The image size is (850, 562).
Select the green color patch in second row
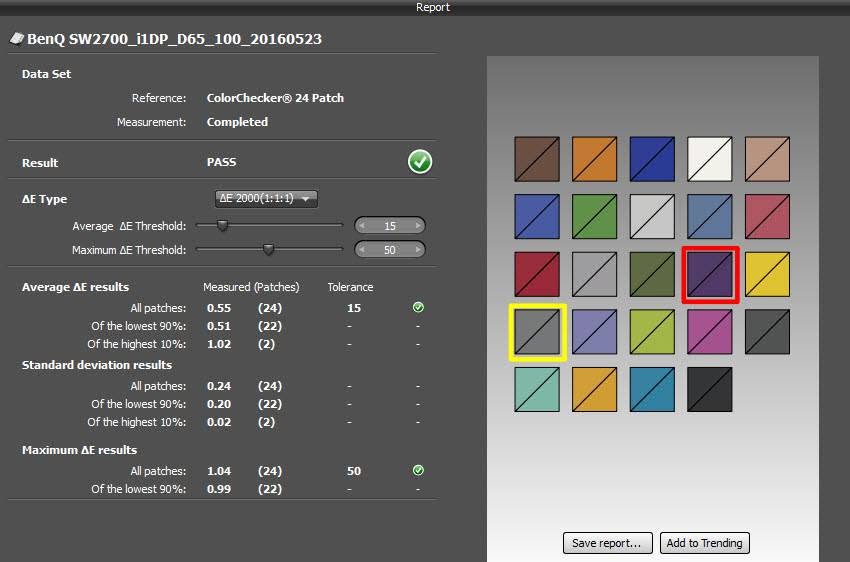(594, 217)
